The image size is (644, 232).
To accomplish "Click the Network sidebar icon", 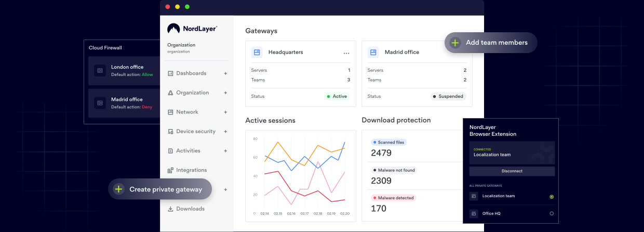I will coord(170,112).
